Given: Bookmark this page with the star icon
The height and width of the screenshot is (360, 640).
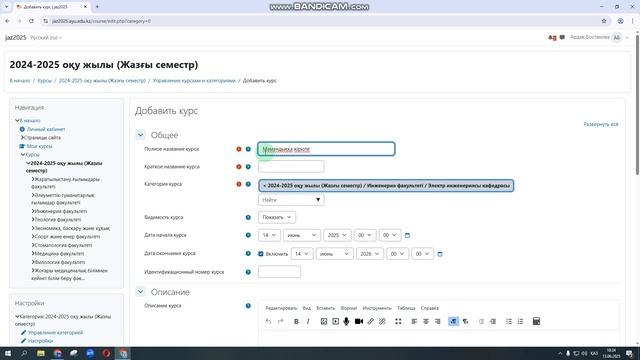Looking at the screenshot, I should (604, 21).
